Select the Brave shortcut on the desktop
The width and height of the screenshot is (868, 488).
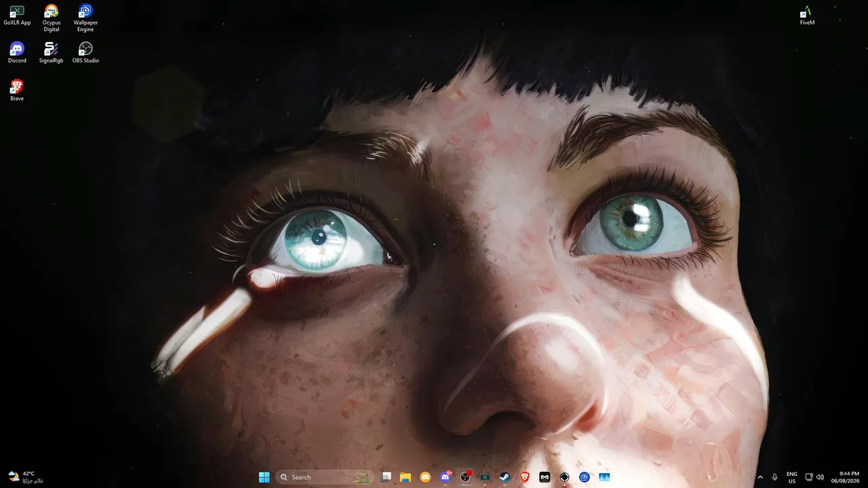pos(17,91)
